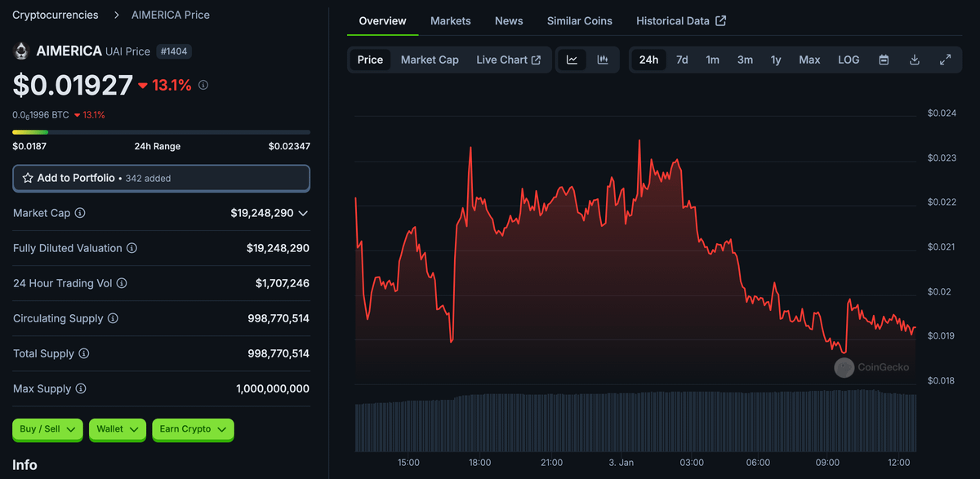
Task: Open the calendar date range picker
Action: pos(884,60)
